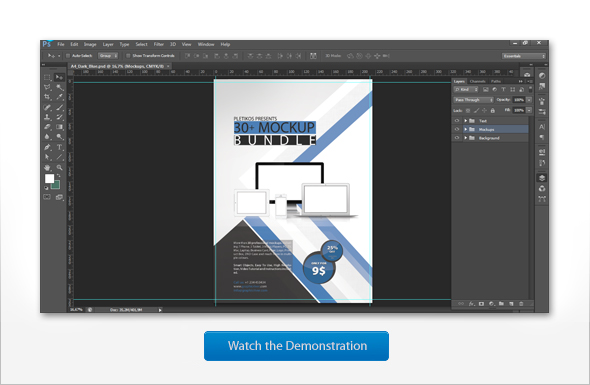This screenshot has height=385, width=590.
Task: Select the Hand tool
Action: [47, 167]
